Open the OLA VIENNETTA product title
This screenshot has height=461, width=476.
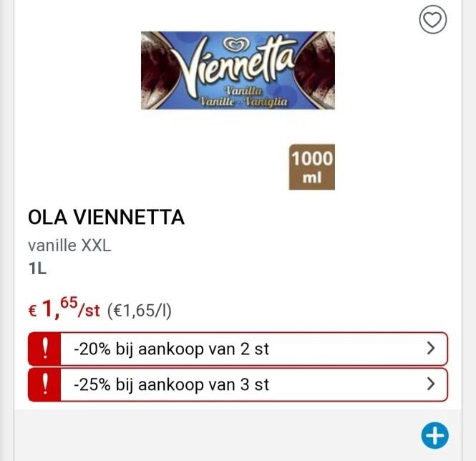point(106,217)
